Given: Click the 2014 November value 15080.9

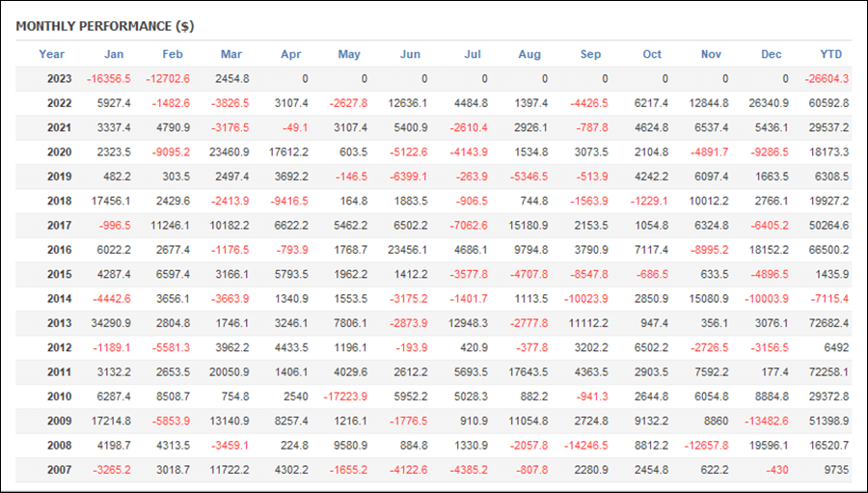Looking at the screenshot, I should (x=708, y=298).
